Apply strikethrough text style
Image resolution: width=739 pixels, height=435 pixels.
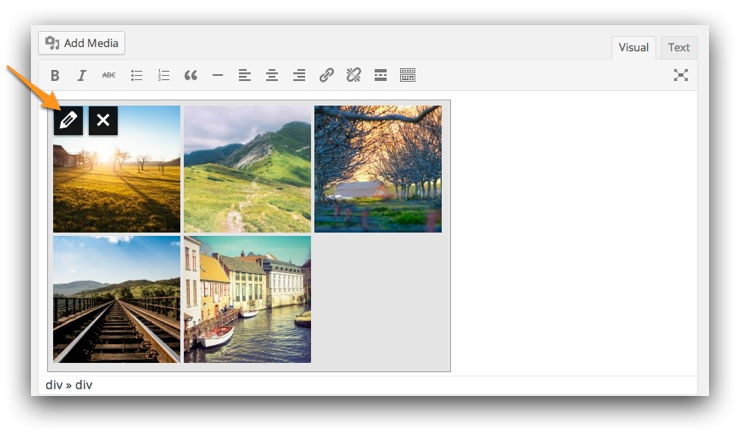[109, 75]
